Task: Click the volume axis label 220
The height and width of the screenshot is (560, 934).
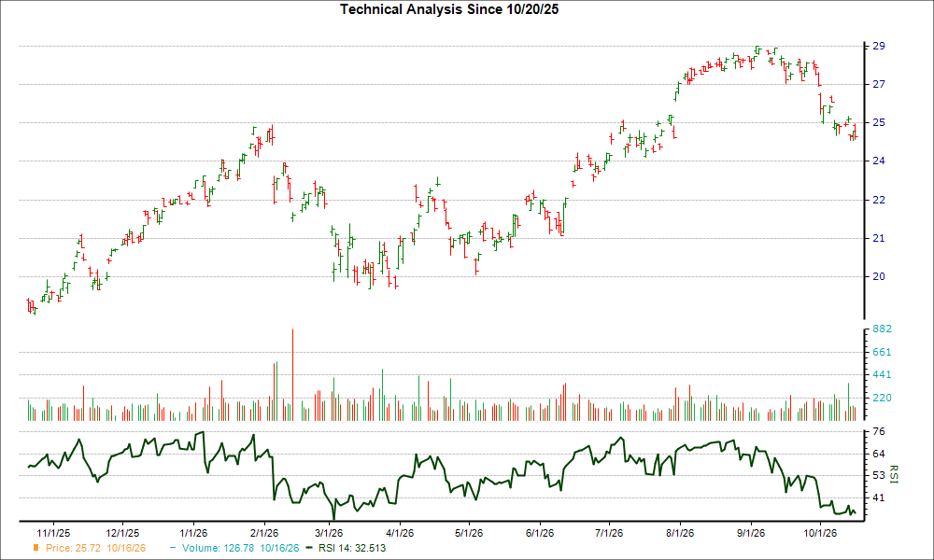Action: click(882, 398)
